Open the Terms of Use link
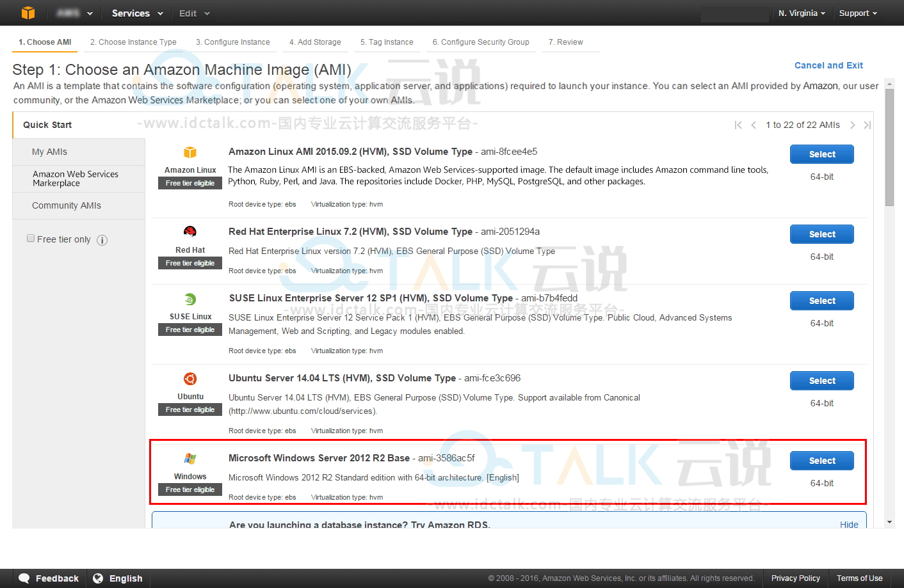 tap(859, 578)
